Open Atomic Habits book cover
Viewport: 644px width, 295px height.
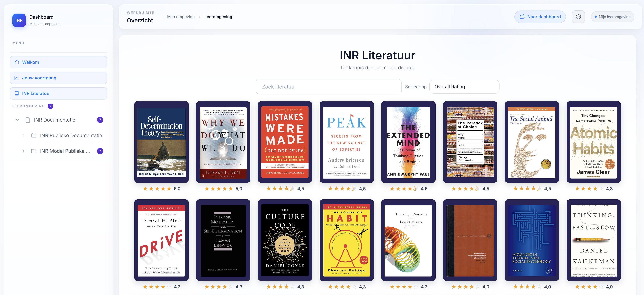pyautogui.click(x=594, y=142)
